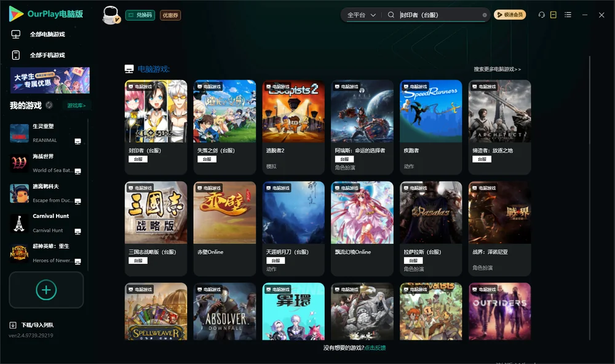Open the 天涯明月刀 (台服) card
The width and height of the screenshot is (615, 364).
pyautogui.click(x=293, y=228)
